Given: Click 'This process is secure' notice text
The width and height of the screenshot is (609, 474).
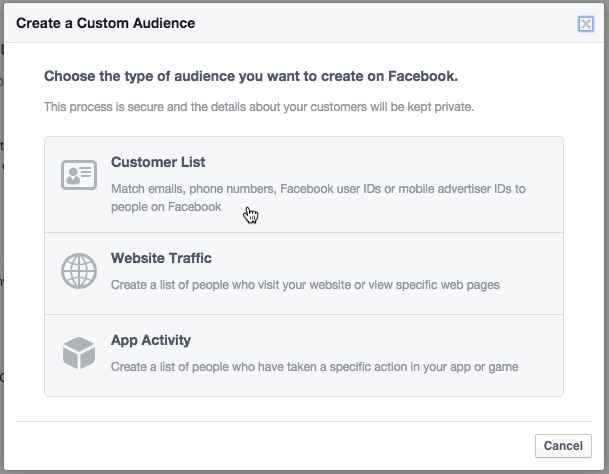Looking at the screenshot, I should point(259,106).
